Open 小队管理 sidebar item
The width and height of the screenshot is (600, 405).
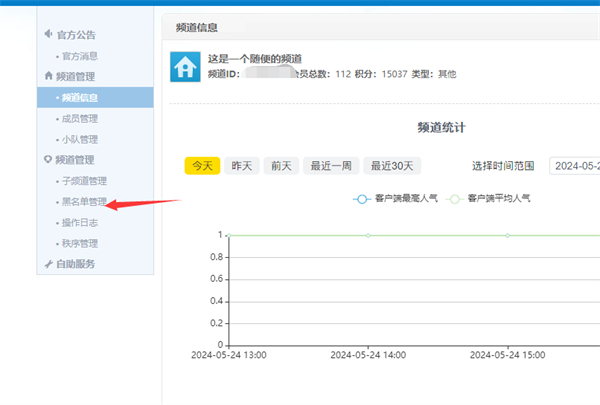click(x=80, y=139)
